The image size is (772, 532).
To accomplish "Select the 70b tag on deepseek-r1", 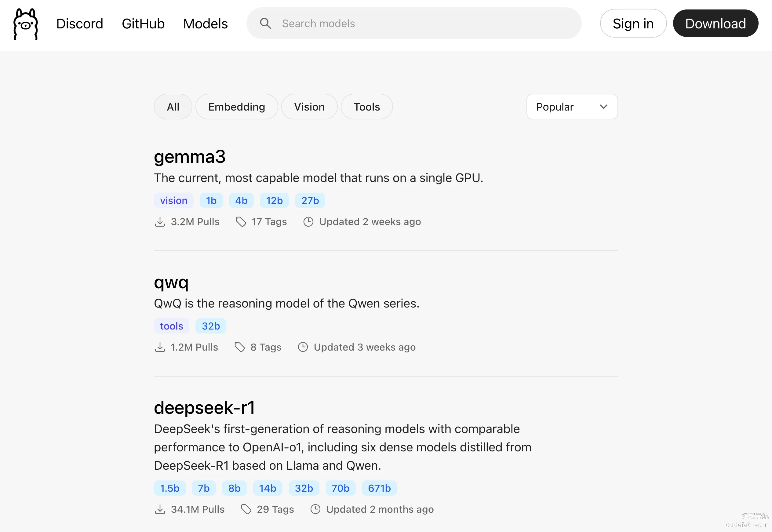I will pyautogui.click(x=340, y=488).
